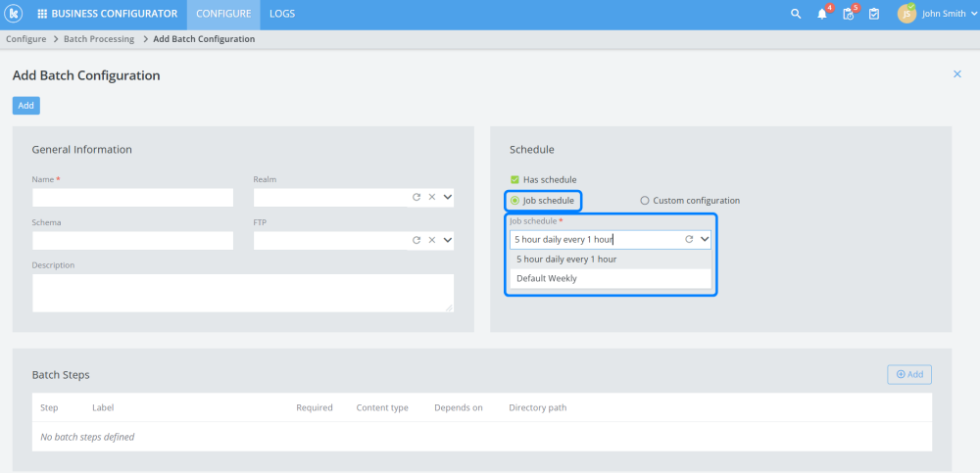Viewport: 980px width, 473px height.
Task: Expand John Smith user menu arrow
Action: pos(974,14)
